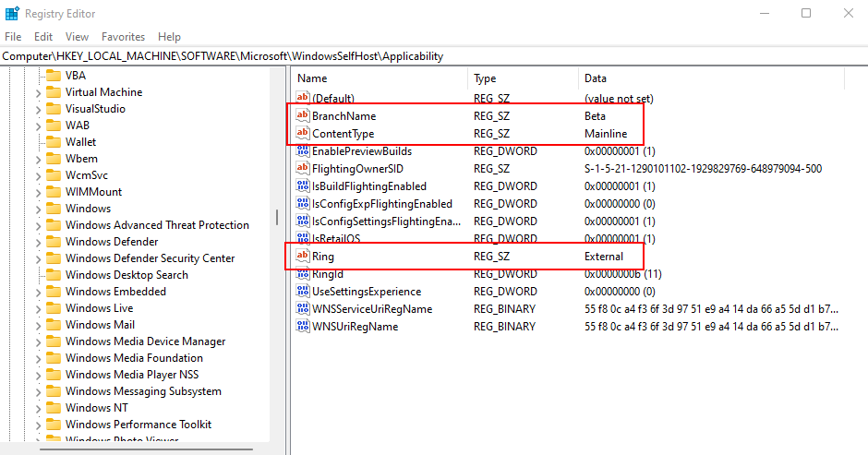Click the Wallet folder icon
Image resolution: width=868 pixels, height=455 pixels.
tap(54, 142)
